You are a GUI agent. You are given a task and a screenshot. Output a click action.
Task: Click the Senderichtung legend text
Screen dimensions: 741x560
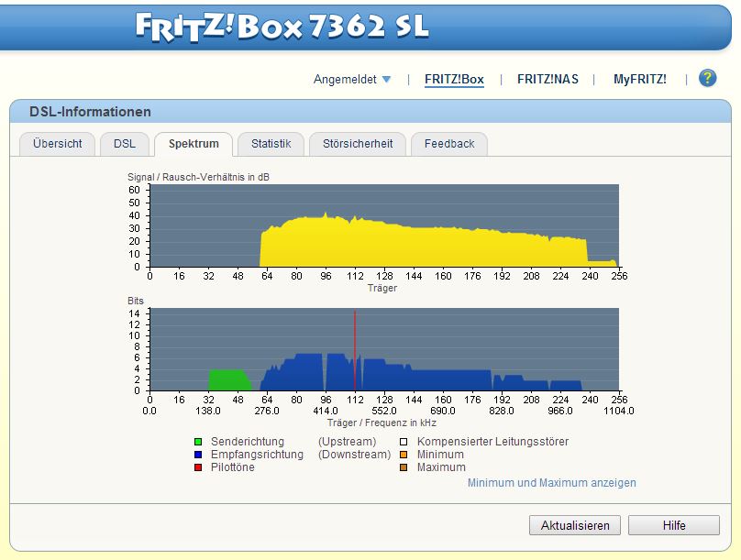click(248, 442)
